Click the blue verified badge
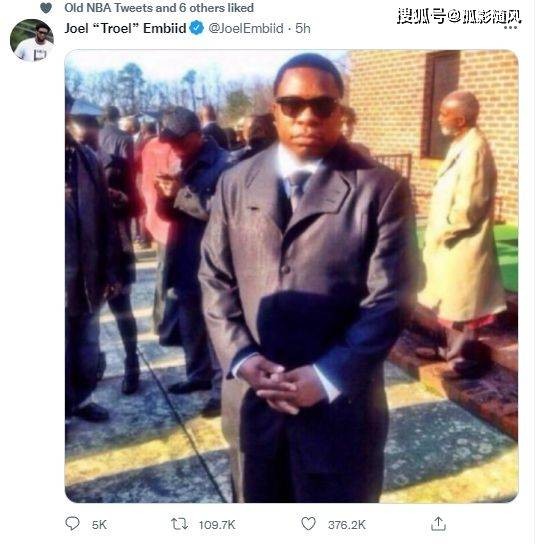Image resolution: width=536 pixels, height=544 pixels. tap(197, 28)
